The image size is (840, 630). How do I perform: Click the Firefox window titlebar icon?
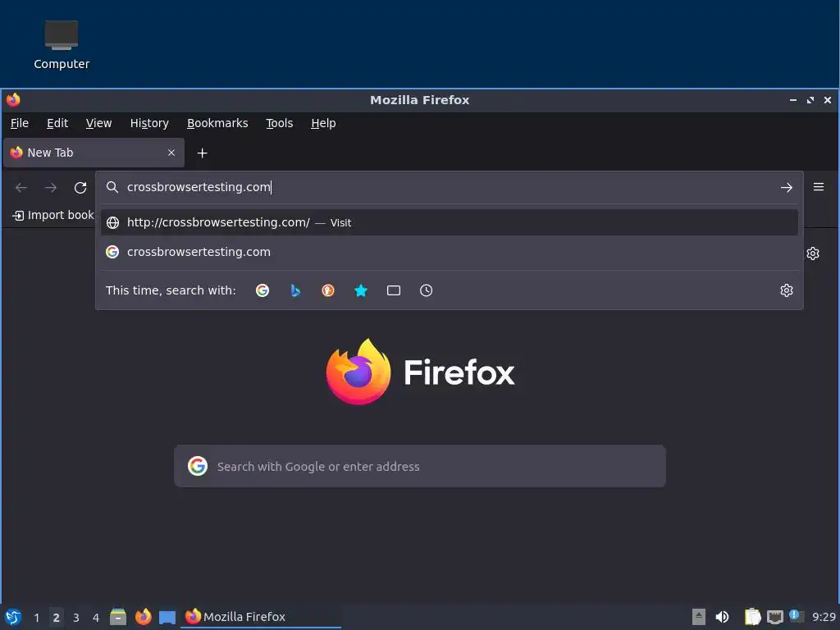[x=13, y=99]
